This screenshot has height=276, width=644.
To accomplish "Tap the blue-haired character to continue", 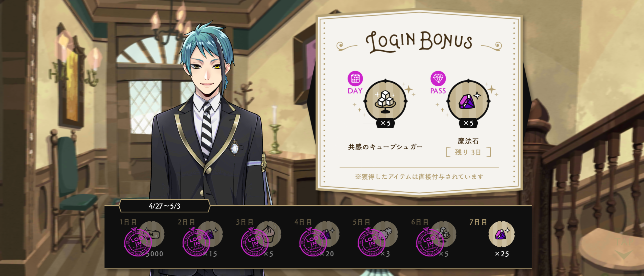I will (x=207, y=115).
